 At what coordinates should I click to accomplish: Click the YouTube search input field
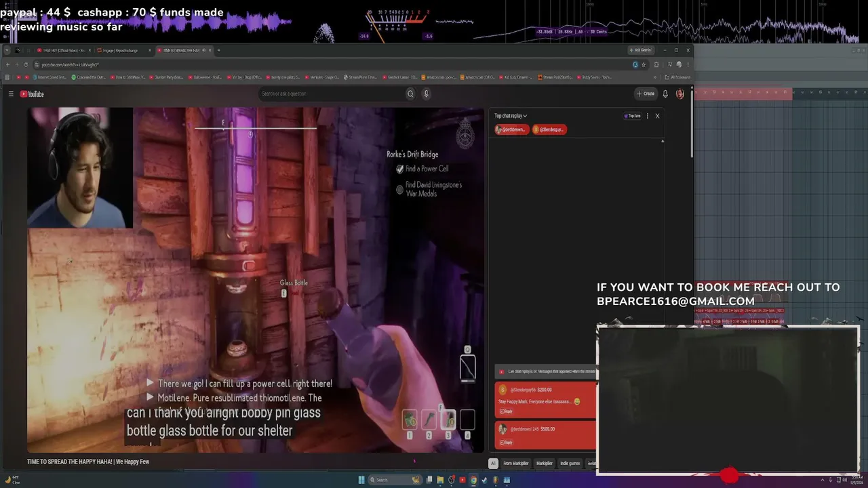point(332,94)
